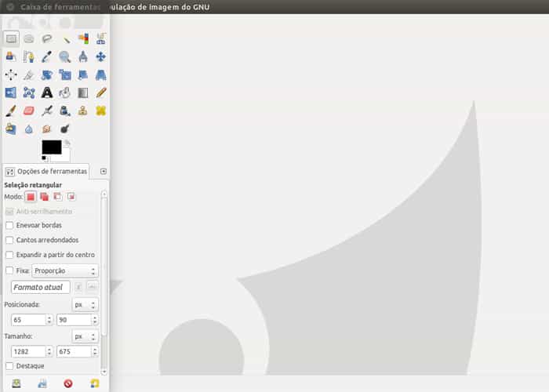Select the Color Picker eyedropper tool
The height and width of the screenshot is (392, 549).
[x=47, y=56]
